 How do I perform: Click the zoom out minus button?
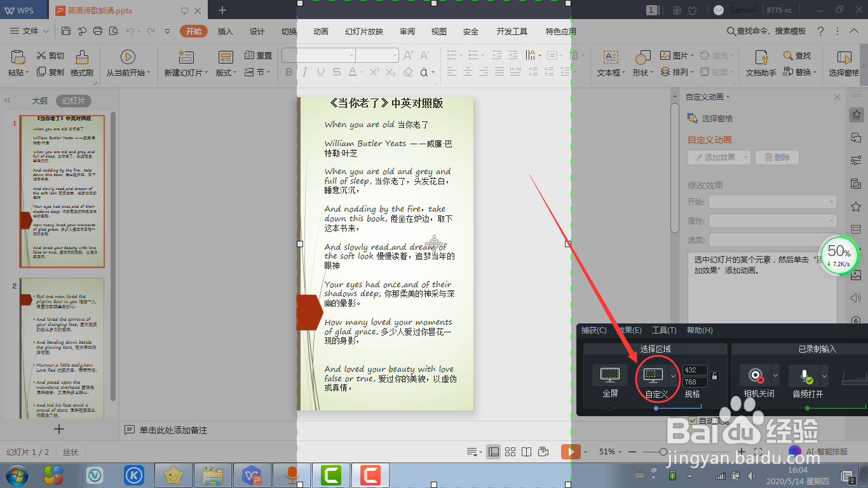[x=632, y=452]
